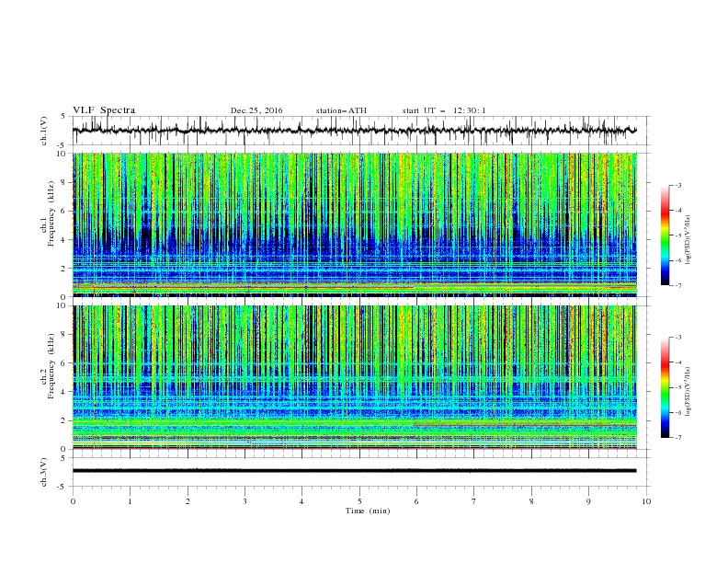This screenshot has width=728, height=563.
Task: Click the ch.2 spectrogram color scale bar
Action: pyautogui.click(x=665, y=387)
